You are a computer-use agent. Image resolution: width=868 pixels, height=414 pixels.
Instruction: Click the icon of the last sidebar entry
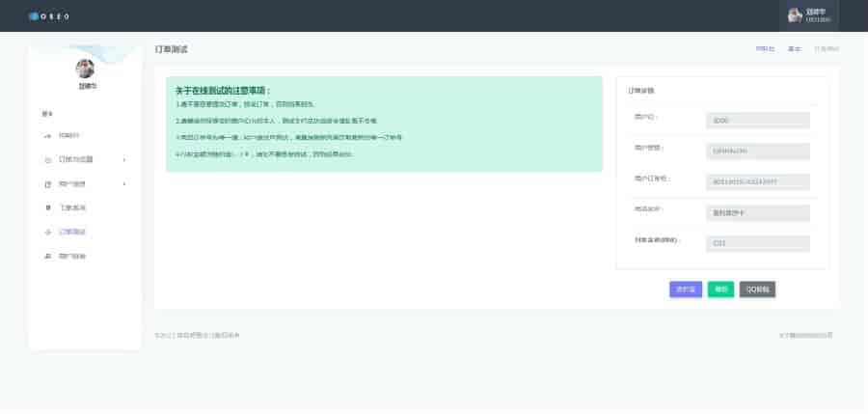pos(47,256)
